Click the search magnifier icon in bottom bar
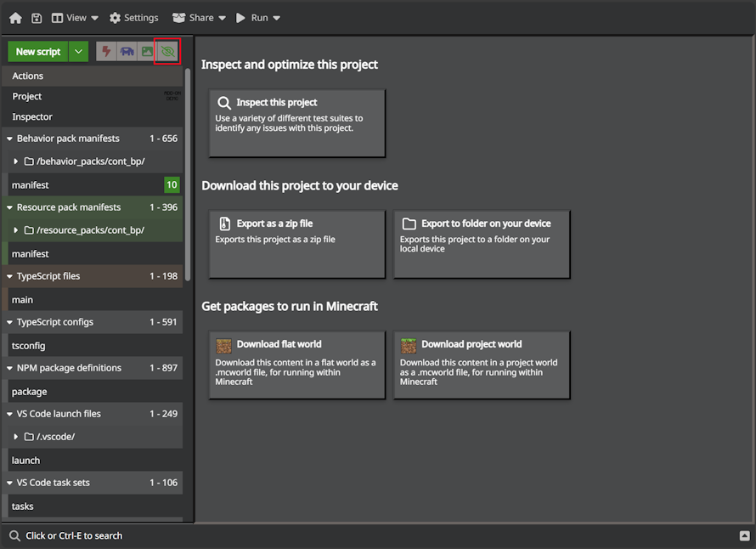Screen dimensions: 756x549 click(x=15, y=535)
